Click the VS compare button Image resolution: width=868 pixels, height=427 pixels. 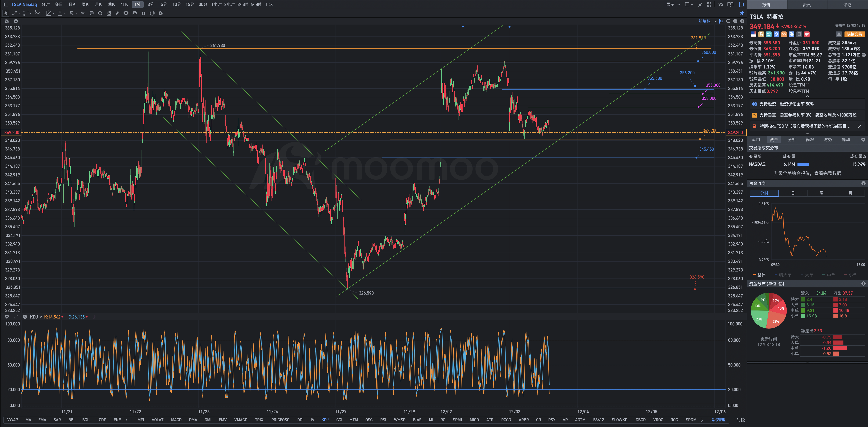coord(721,4)
